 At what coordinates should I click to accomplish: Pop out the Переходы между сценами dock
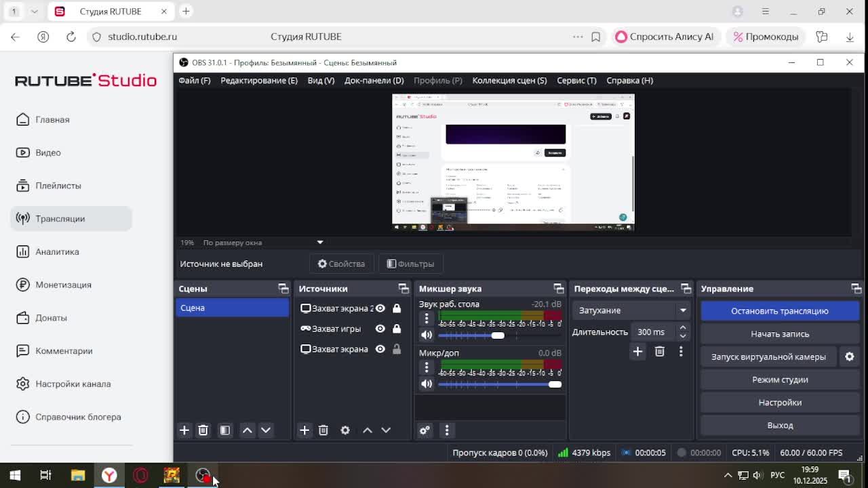pos(686,289)
